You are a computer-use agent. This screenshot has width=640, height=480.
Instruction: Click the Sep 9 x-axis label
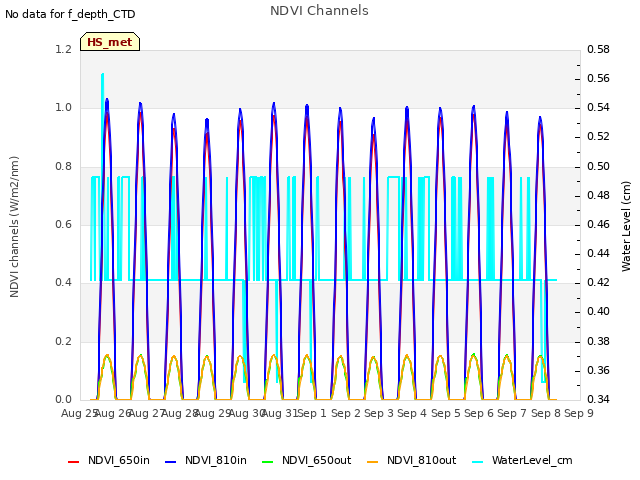coord(579,413)
